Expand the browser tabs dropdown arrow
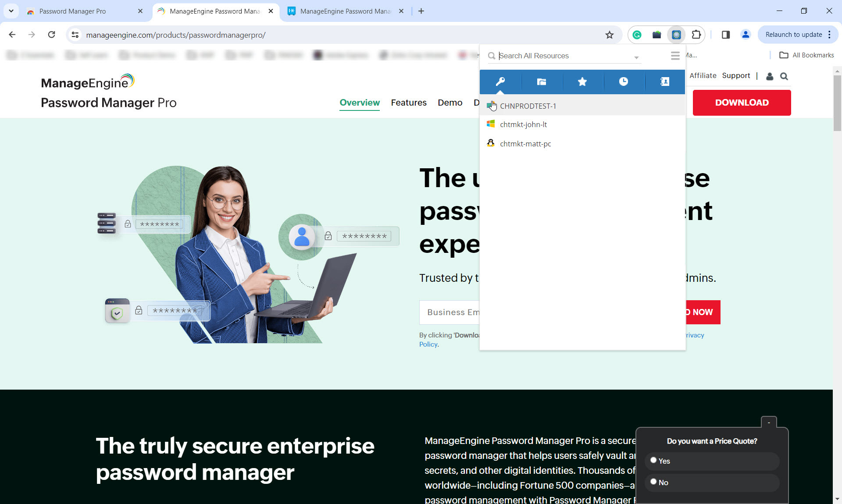The image size is (842, 504). [x=11, y=11]
